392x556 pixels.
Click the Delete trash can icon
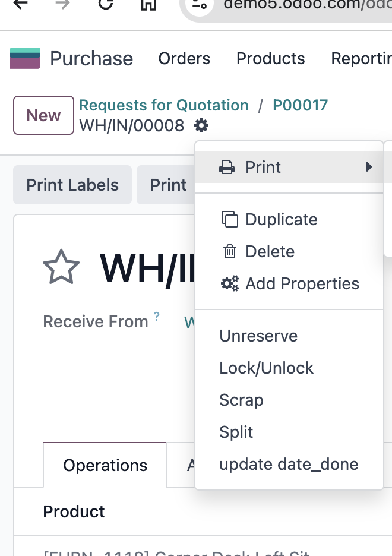(x=229, y=251)
